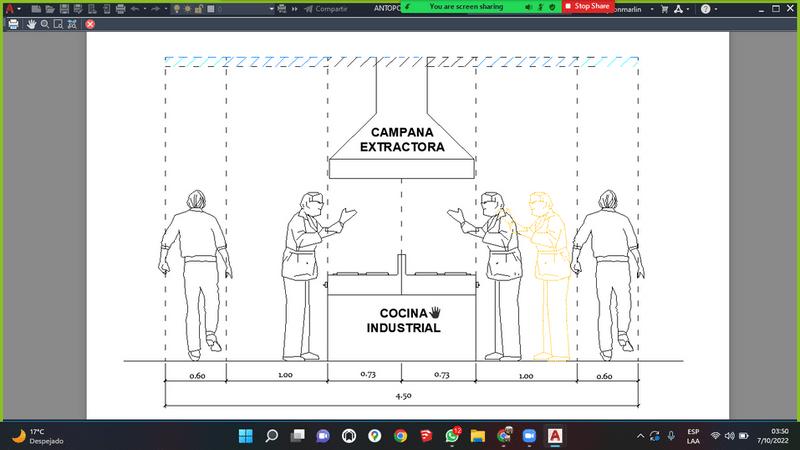Open Google Maps taskbar icon
800x450 pixels.
point(374,436)
